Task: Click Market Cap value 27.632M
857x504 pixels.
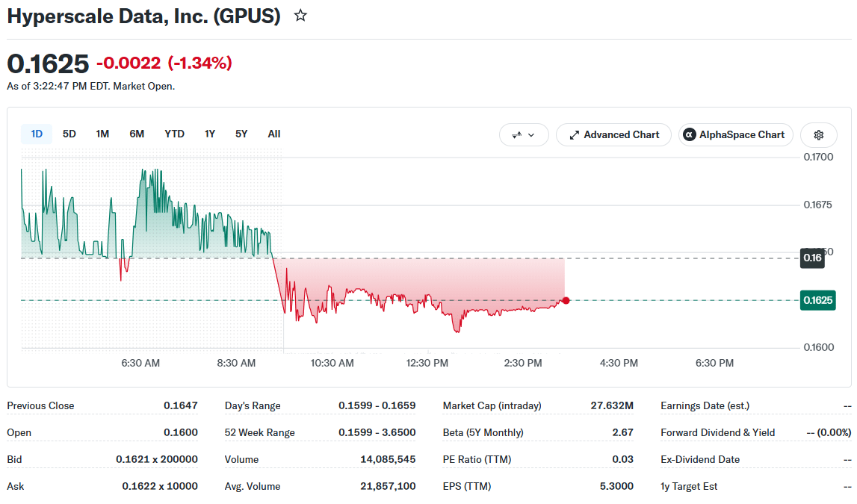Action: [x=612, y=405]
